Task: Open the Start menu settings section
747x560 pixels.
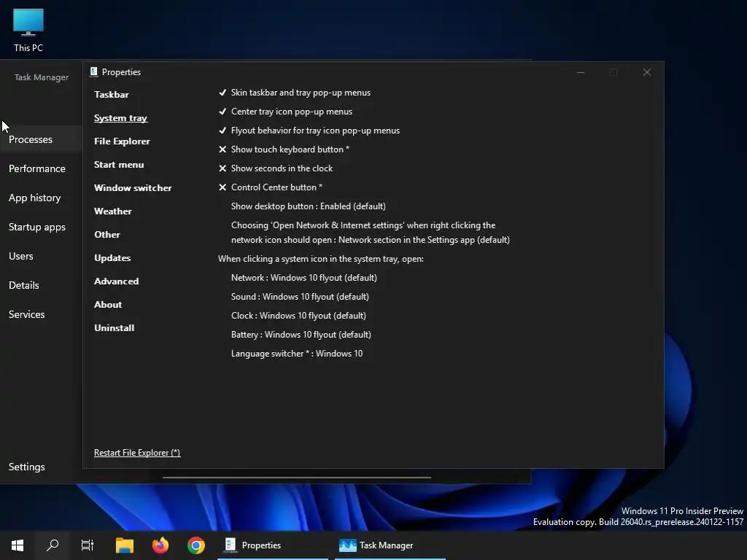Action: pos(119,165)
